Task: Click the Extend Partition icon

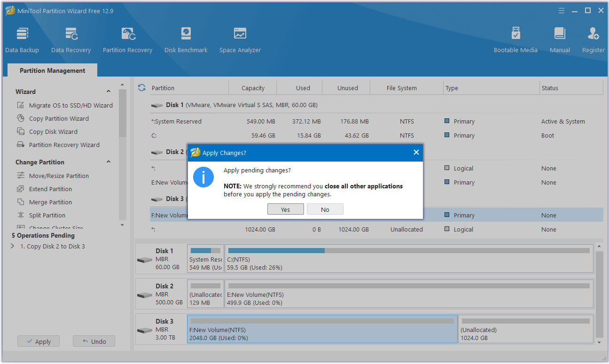Action: click(x=21, y=189)
